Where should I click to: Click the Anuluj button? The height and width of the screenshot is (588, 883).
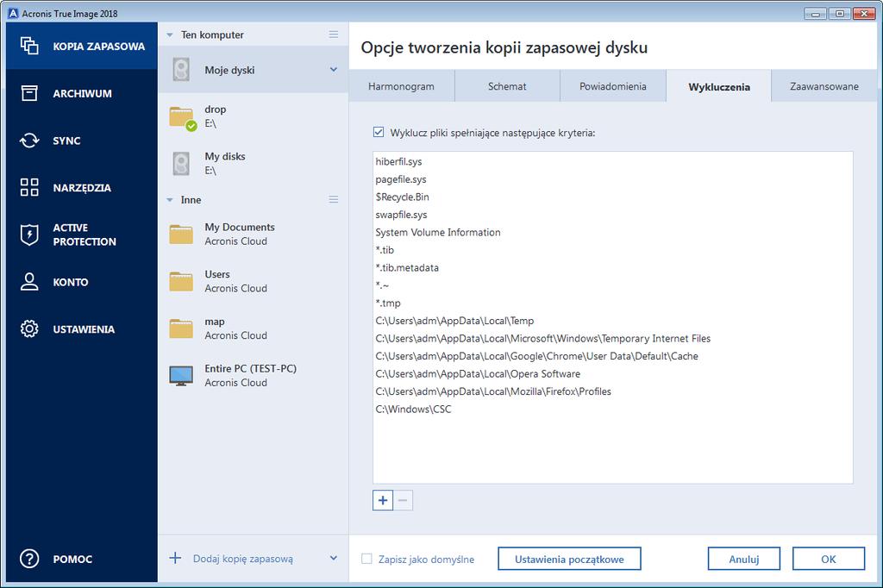pyautogui.click(x=744, y=559)
